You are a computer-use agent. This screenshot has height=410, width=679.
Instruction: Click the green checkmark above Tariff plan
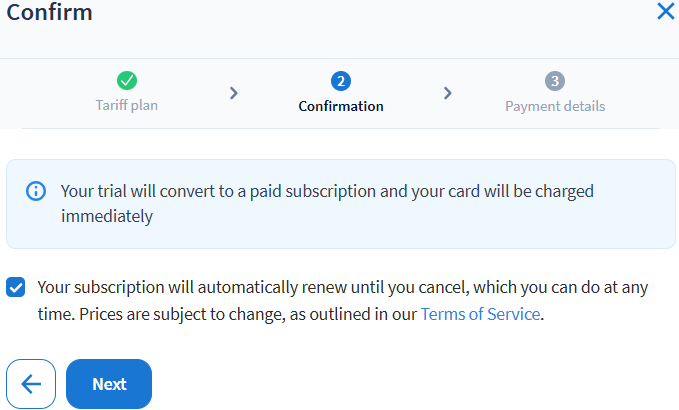click(127, 81)
